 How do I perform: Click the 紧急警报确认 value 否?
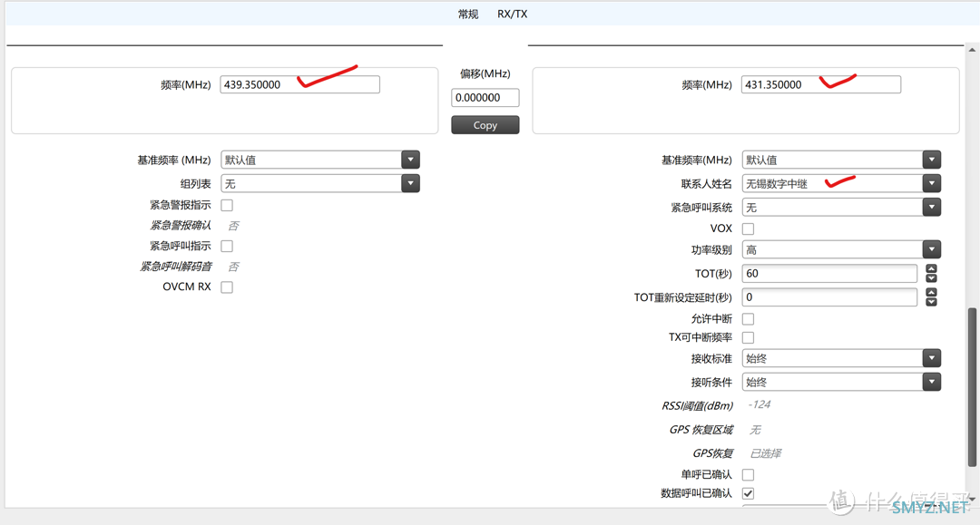point(233,226)
